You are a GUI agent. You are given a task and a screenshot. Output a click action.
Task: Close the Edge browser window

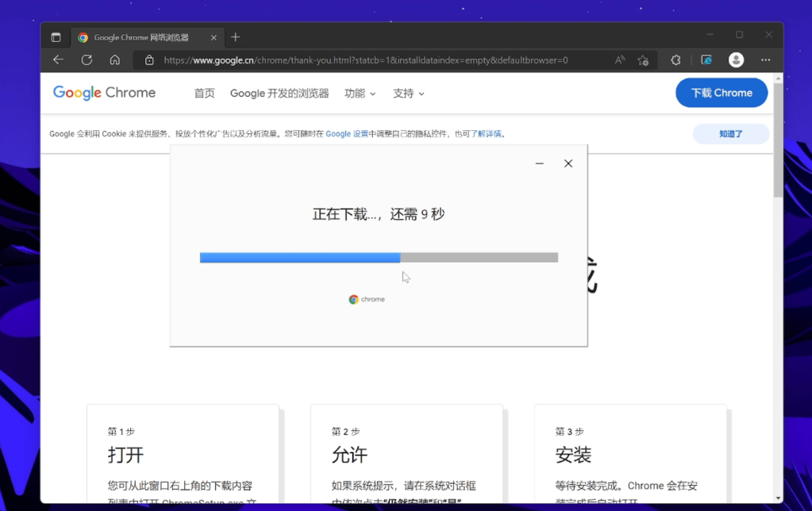[x=769, y=35]
